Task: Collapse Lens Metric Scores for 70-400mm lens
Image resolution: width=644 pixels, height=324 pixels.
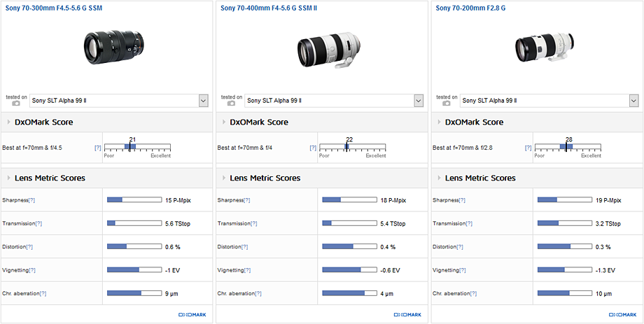Action: tap(224, 178)
